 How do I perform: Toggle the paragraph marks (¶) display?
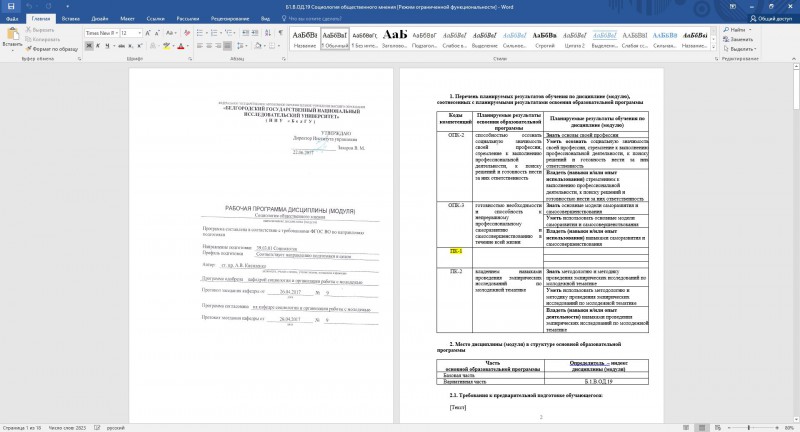(x=281, y=33)
